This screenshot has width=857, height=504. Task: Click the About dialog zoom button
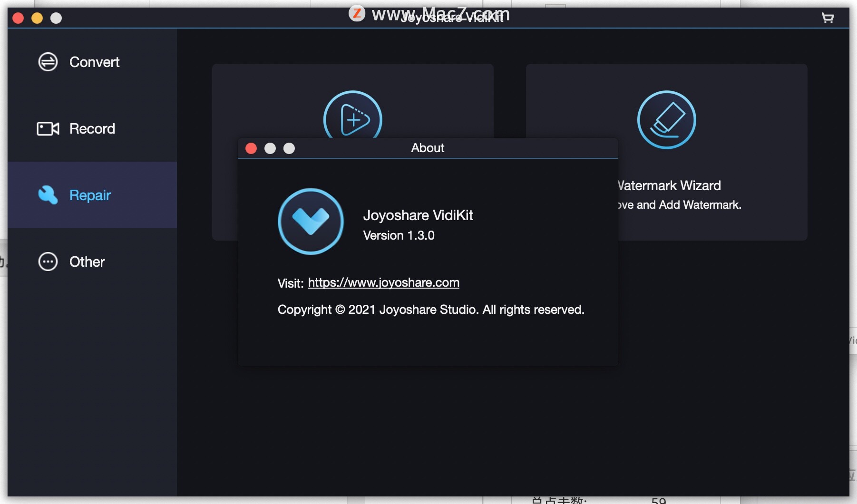[x=289, y=148]
